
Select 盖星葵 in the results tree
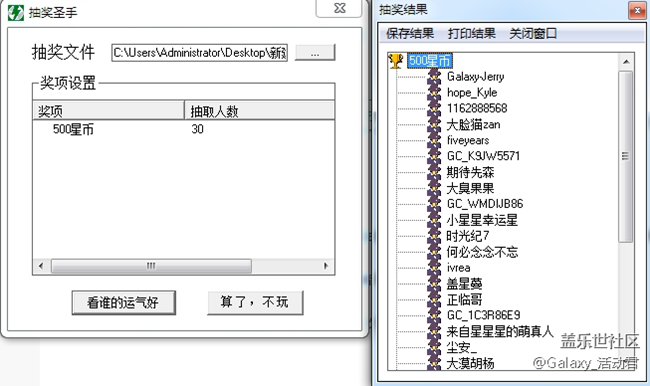click(464, 283)
